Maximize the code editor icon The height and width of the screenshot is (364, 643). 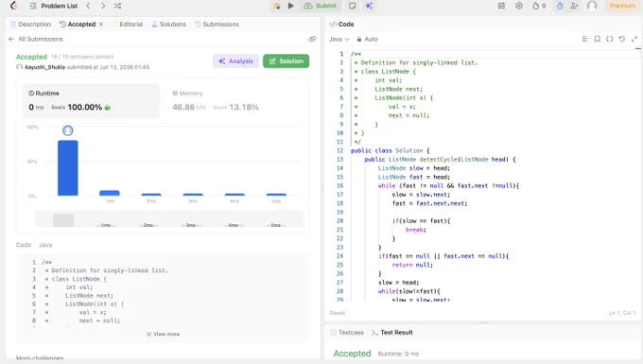tap(634, 39)
